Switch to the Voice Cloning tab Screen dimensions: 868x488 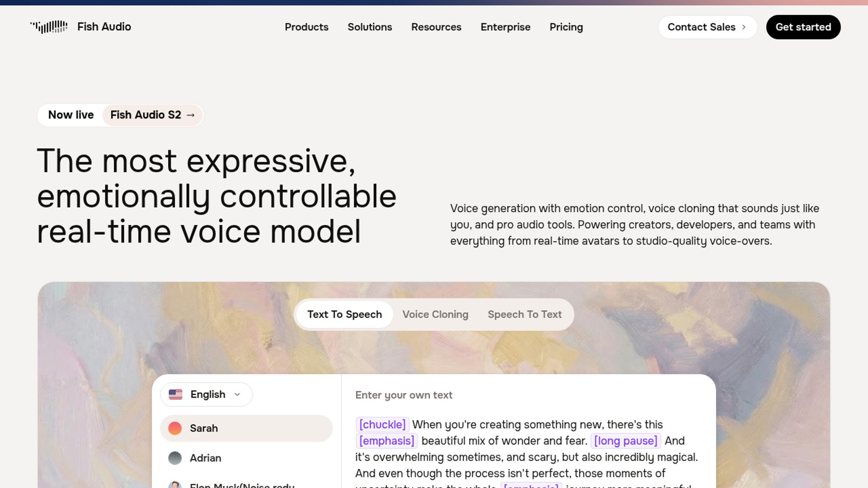(x=435, y=314)
